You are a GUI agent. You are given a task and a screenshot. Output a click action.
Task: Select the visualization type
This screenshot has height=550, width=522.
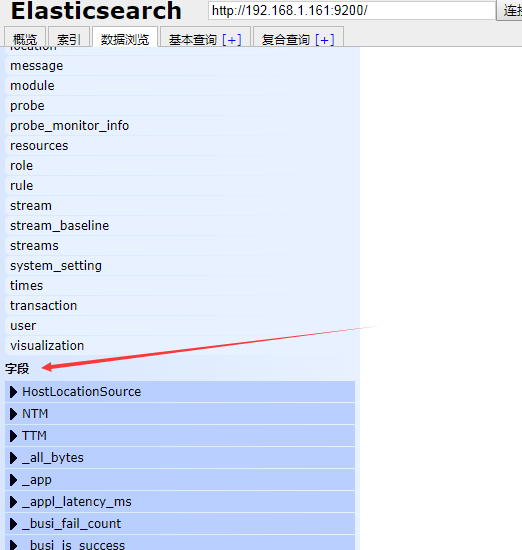coord(182,346)
